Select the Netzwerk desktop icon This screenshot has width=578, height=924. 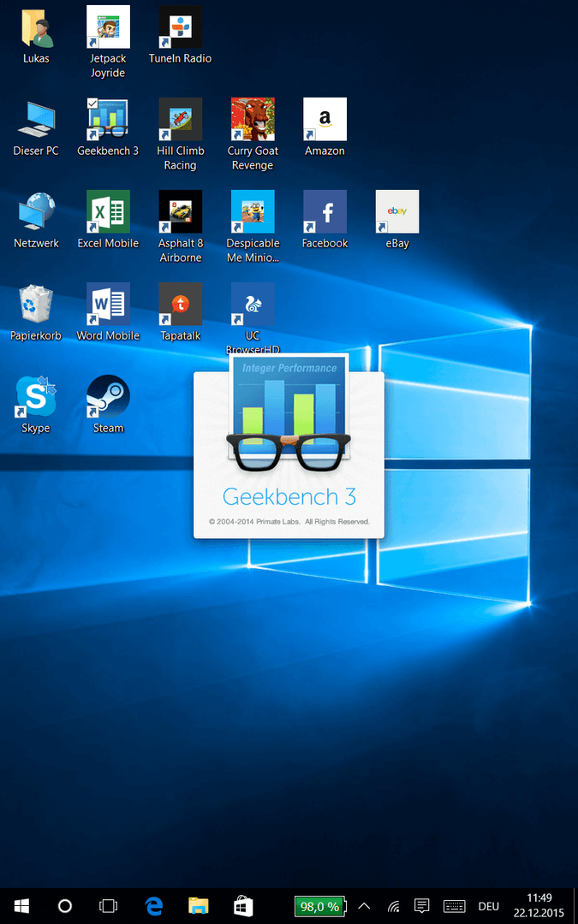click(x=36, y=211)
